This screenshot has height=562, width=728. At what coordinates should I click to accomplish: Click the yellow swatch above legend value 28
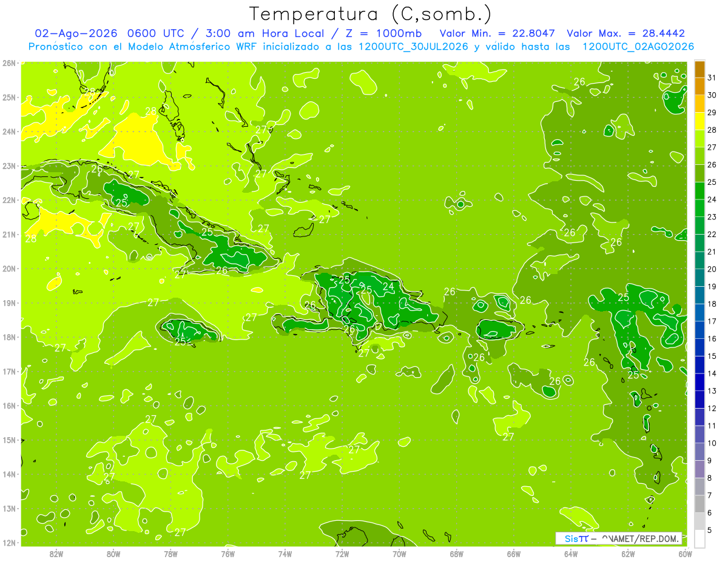[x=699, y=121]
